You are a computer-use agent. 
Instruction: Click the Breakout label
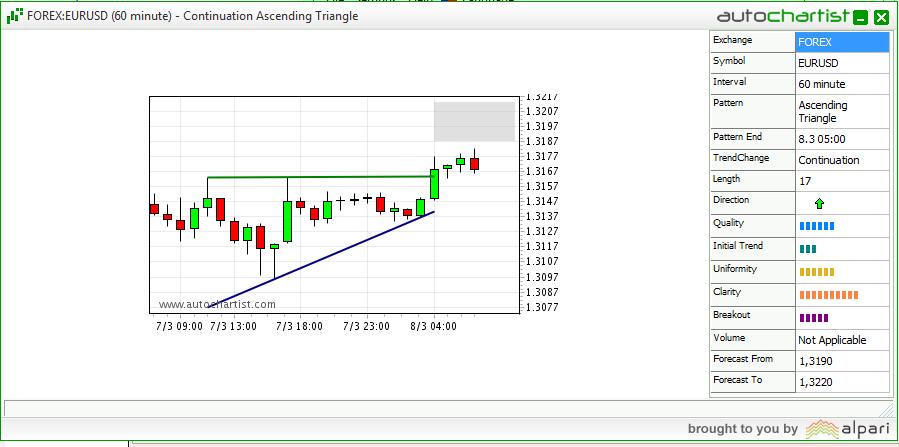coord(732,315)
